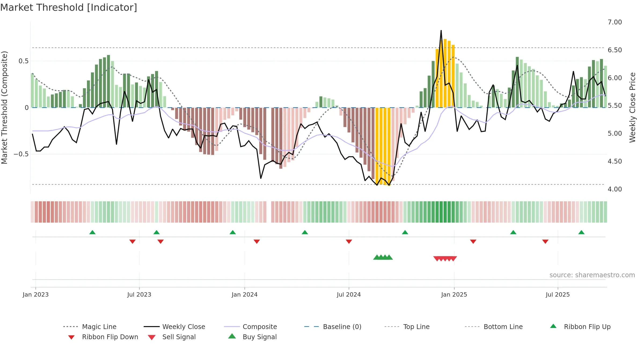644x362 pixels.
Task: Click the red Sell Signal triangle cluster
Action: [445, 259]
